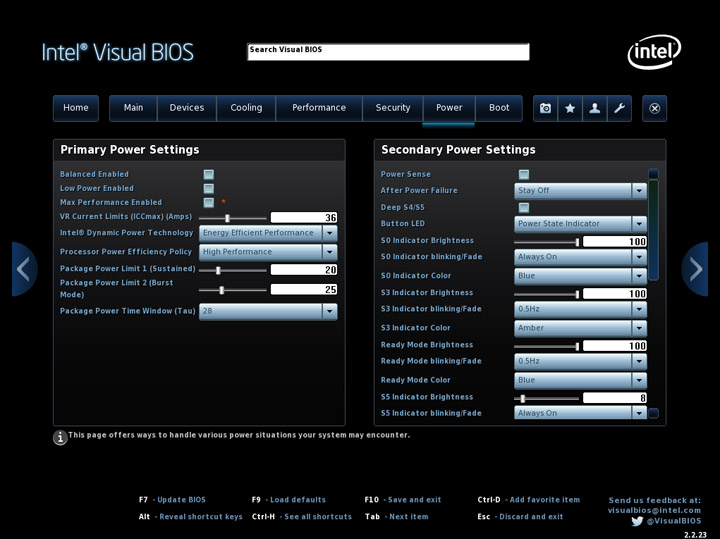The width and height of the screenshot is (720, 539).
Task: Open Processor Power Efficiency Policy dropdown
Action: [268, 252]
